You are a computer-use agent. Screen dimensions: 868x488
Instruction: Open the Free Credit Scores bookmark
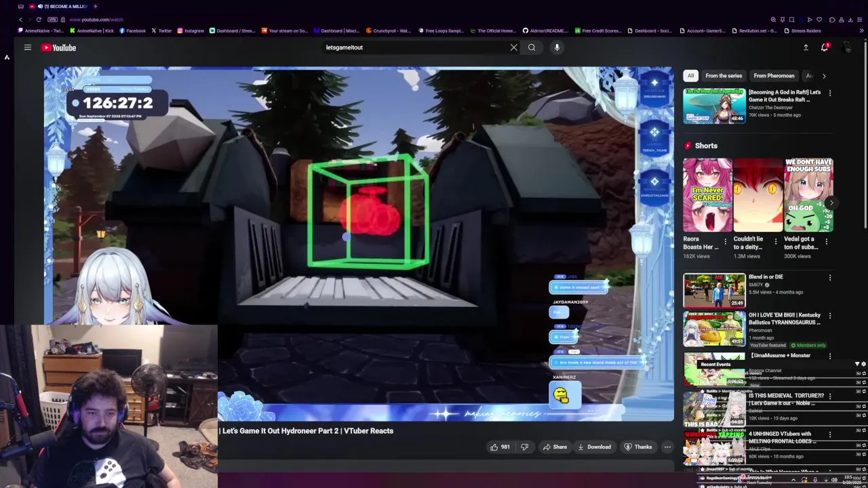point(598,30)
